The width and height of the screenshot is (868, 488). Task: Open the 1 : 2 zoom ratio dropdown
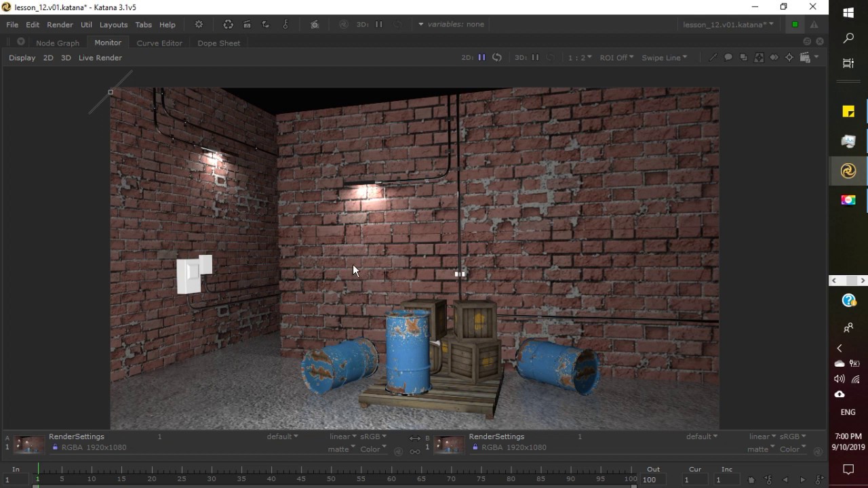580,58
